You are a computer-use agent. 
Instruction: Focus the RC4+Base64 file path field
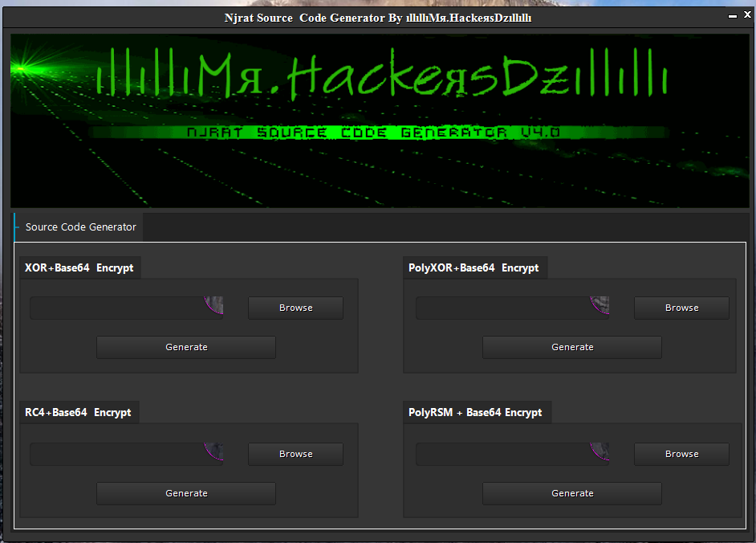coord(126,454)
